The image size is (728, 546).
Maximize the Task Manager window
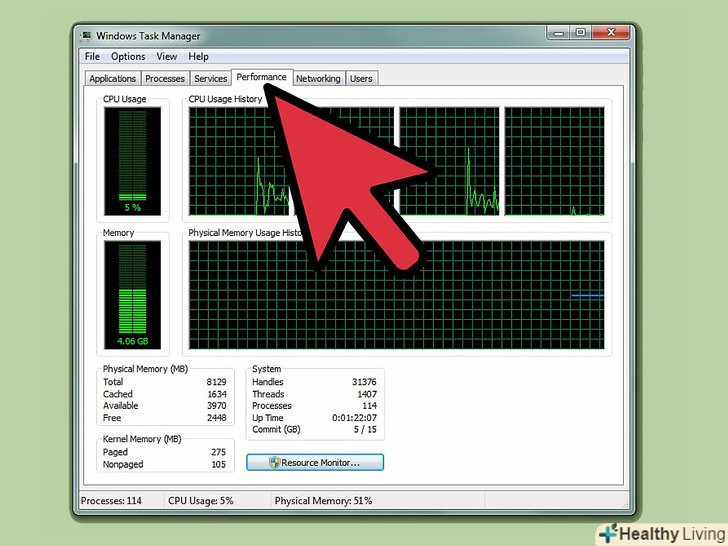[x=580, y=33]
